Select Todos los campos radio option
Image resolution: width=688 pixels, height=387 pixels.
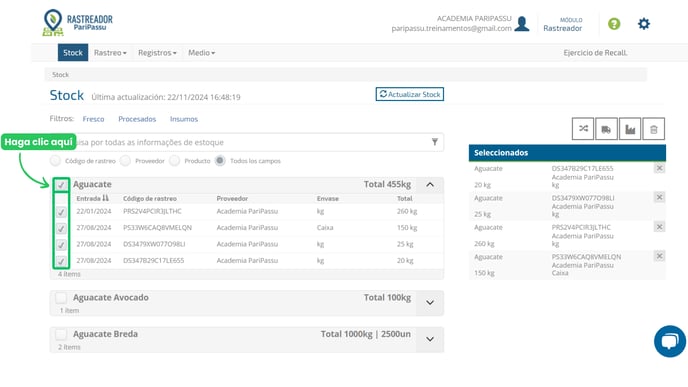220,161
